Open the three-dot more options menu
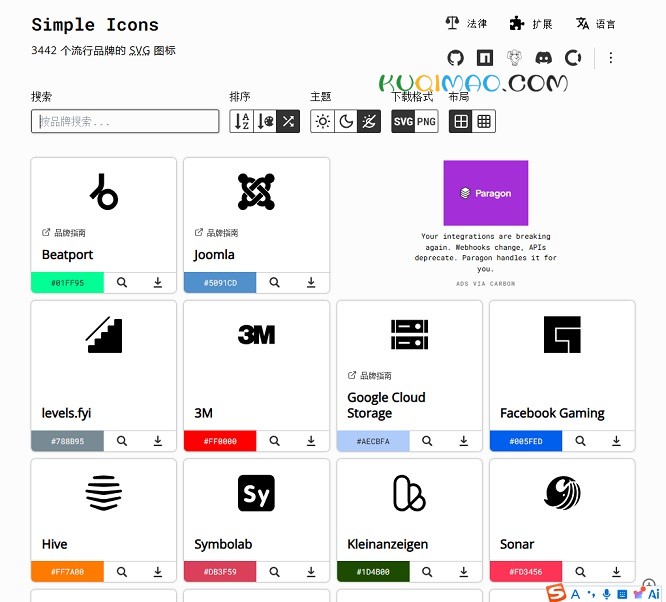This screenshot has height=602, width=666. click(x=611, y=58)
